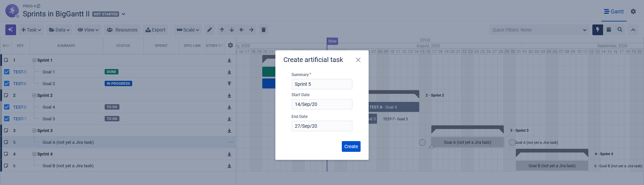
Task: Select the TEST-8 Goal 4 Gantt bar
Action: click(394, 107)
